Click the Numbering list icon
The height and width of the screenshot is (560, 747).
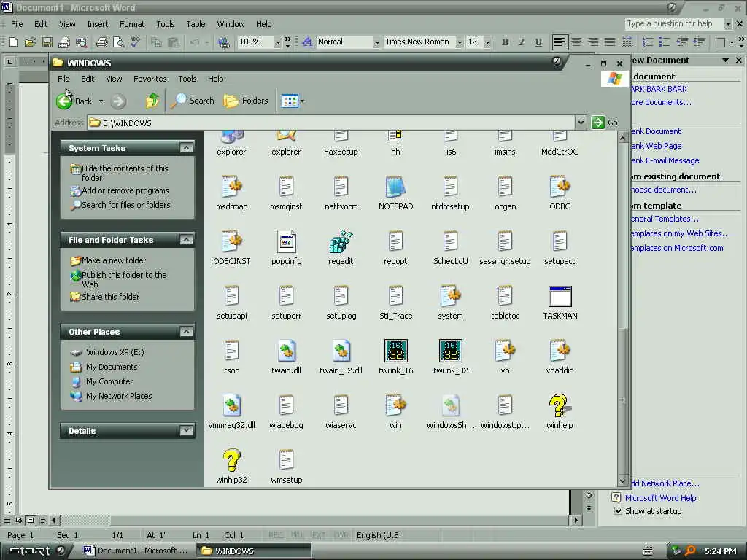point(648,42)
